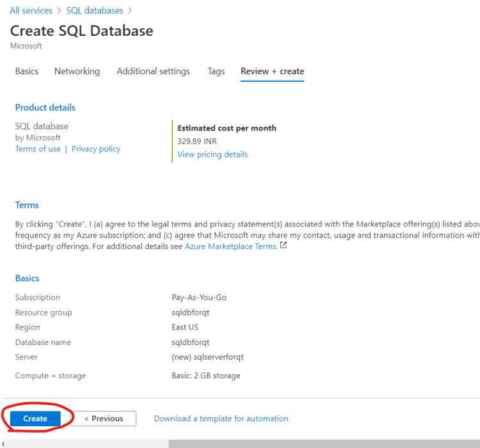
Task: Click the Product details heading
Action: point(45,108)
